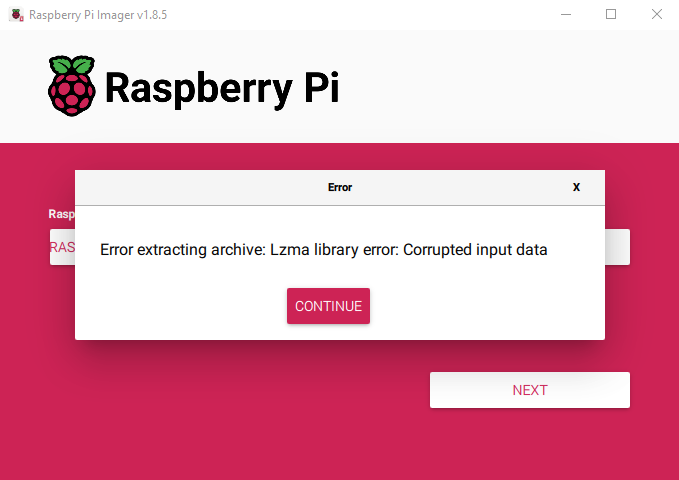Image resolution: width=679 pixels, height=480 pixels.
Task: Click the CONTINUE button in error dialog
Action: [328, 306]
